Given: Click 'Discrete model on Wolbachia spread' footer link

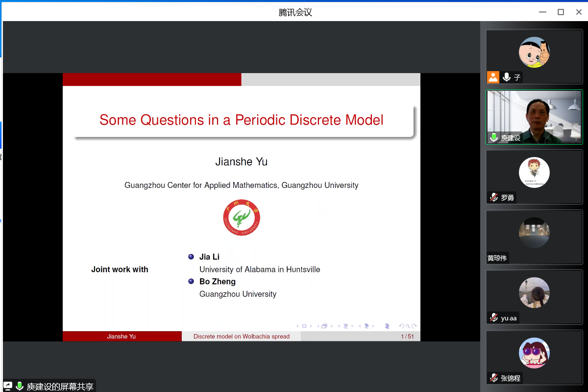Looking at the screenshot, I should [241, 337].
